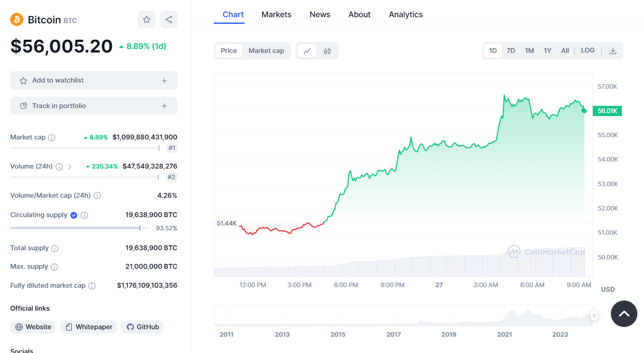Click the plus icon on Add to watchlist
Screen dimensions: 644x353
(164, 81)
